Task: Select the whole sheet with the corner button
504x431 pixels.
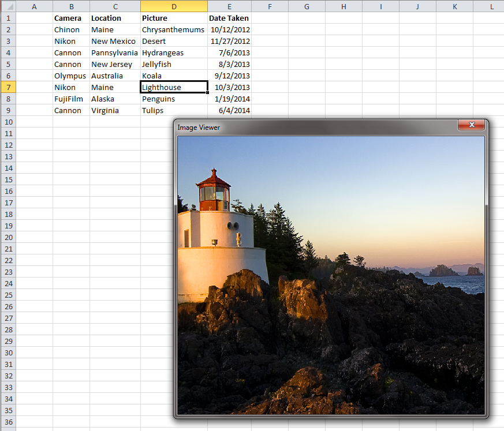Action: point(8,6)
